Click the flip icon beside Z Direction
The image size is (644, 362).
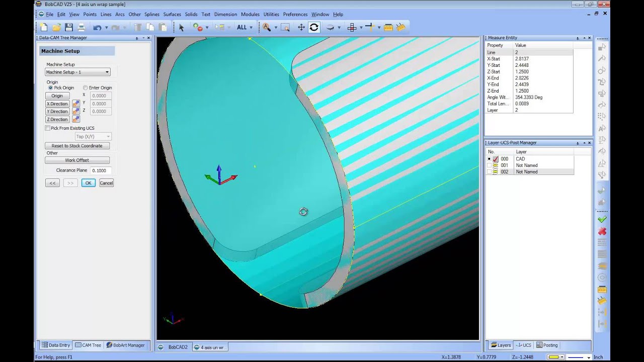coord(76,119)
